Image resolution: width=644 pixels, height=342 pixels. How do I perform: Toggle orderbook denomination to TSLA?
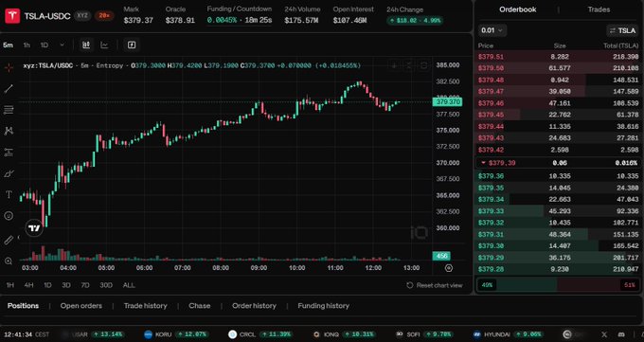[622, 30]
